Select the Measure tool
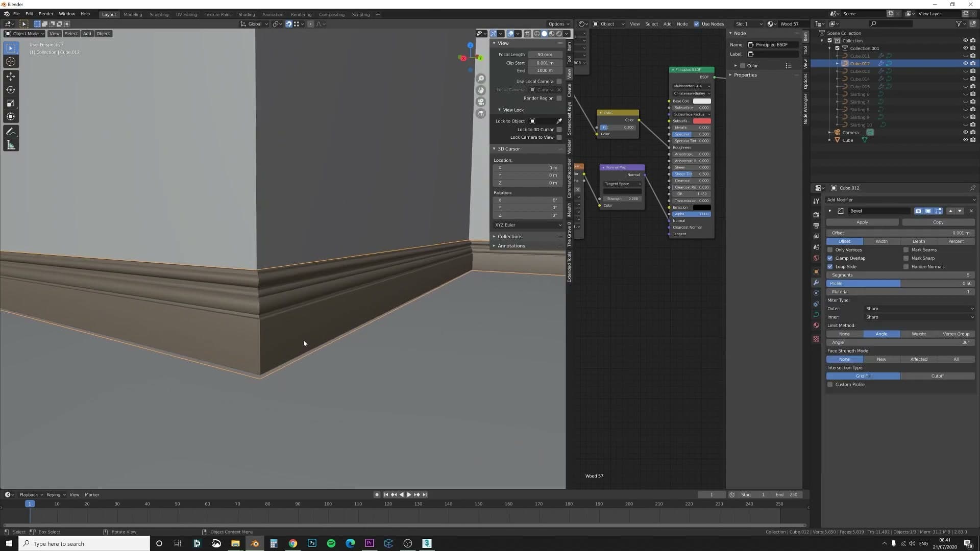The width and height of the screenshot is (980, 551). (x=11, y=145)
